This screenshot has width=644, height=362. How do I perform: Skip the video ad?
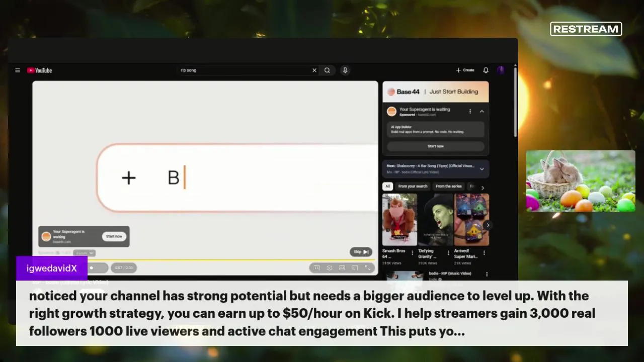point(361,252)
